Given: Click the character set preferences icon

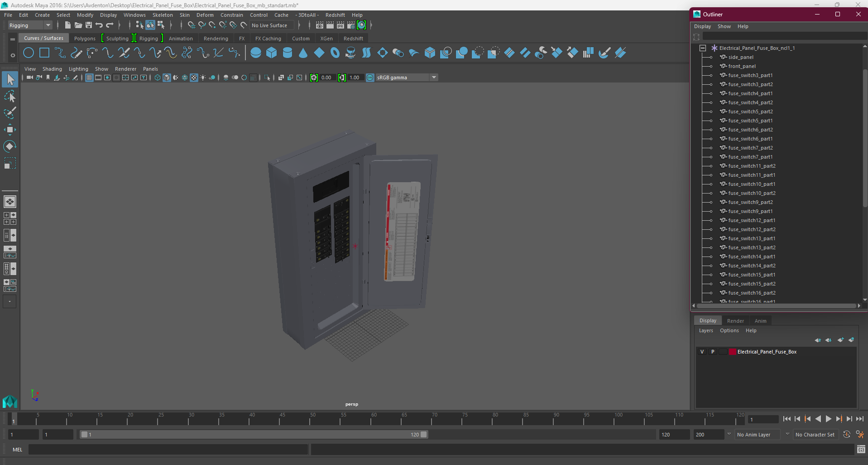Looking at the screenshot, I should pos(860,434).
